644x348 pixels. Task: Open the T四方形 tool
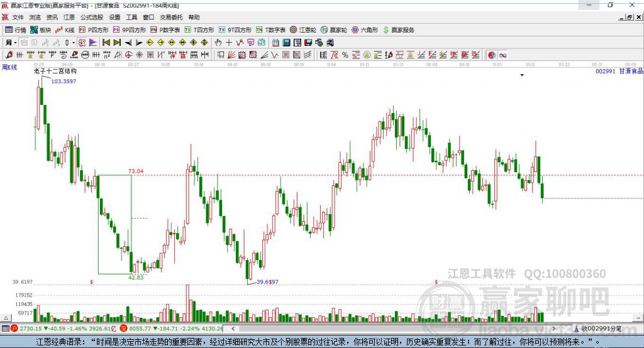[x=199, y=30]
